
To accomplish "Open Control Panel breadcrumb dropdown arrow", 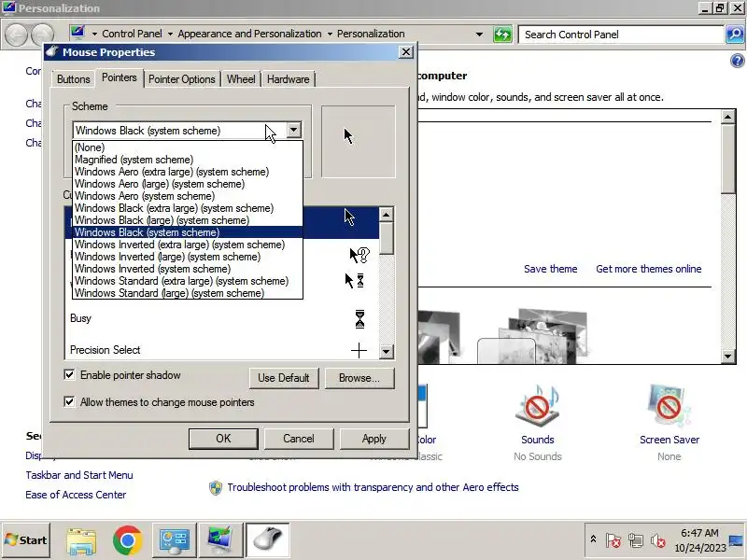I will [170, 35].
